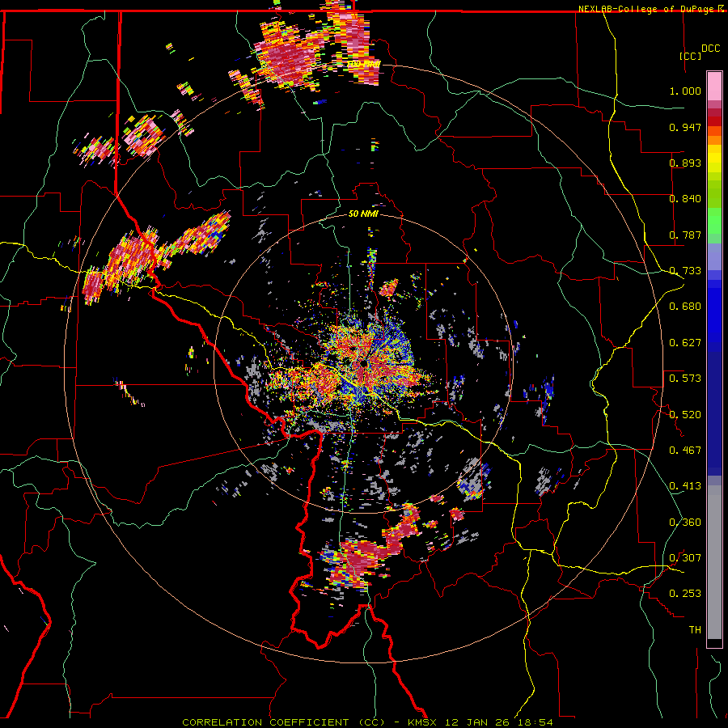728x728 pixels.
Task: Click the radar site at the ring center
Action: pyautogui.click(x=362, y=365)
